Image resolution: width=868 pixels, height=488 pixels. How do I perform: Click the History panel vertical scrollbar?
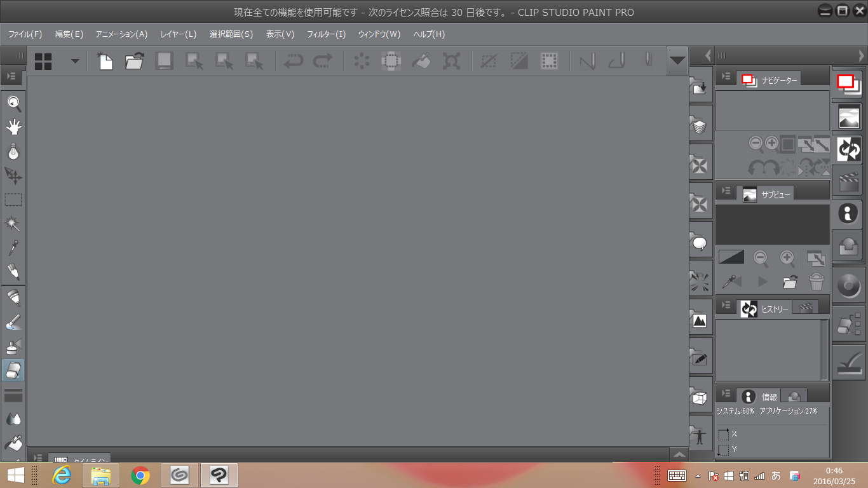point(825,349)
